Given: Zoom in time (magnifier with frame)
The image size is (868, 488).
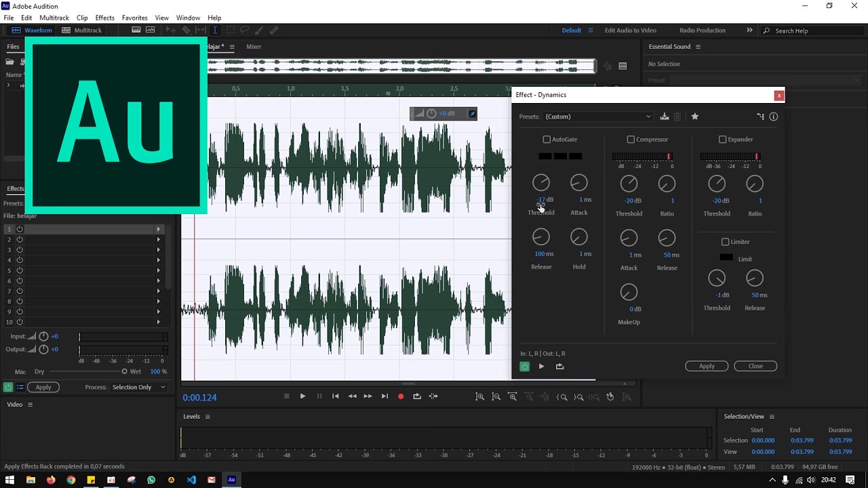Looking at the screenshot, I should (512, 396).
